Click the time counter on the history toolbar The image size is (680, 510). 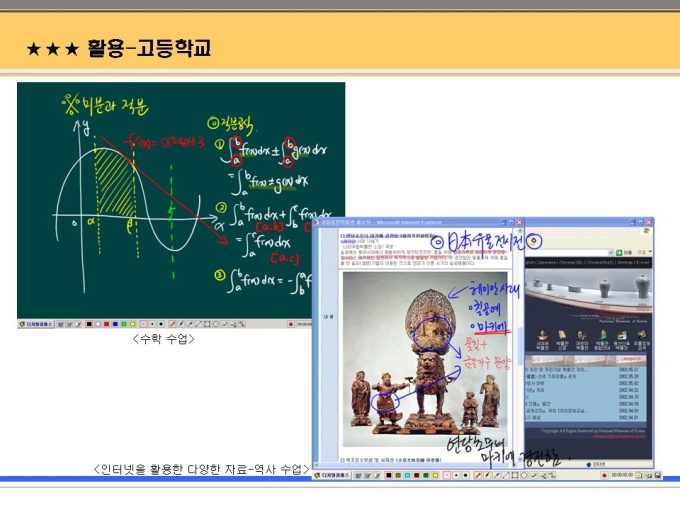623,475
